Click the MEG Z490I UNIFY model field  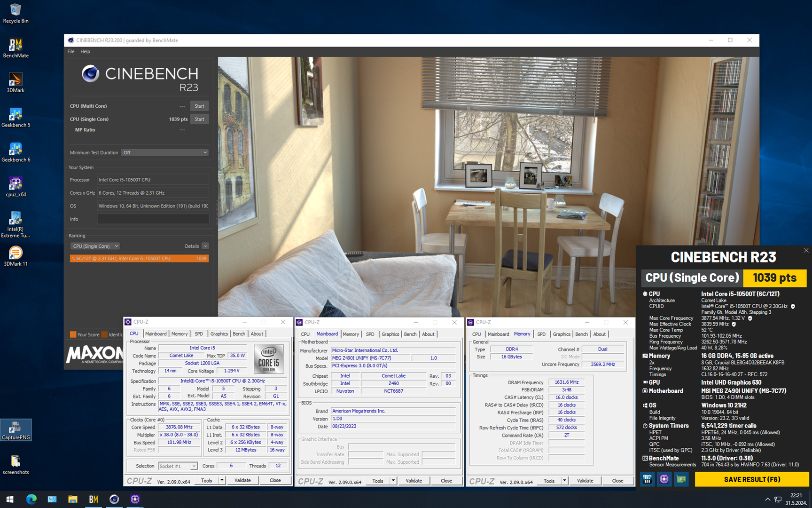pyautogui.click(x=370, y=358)
